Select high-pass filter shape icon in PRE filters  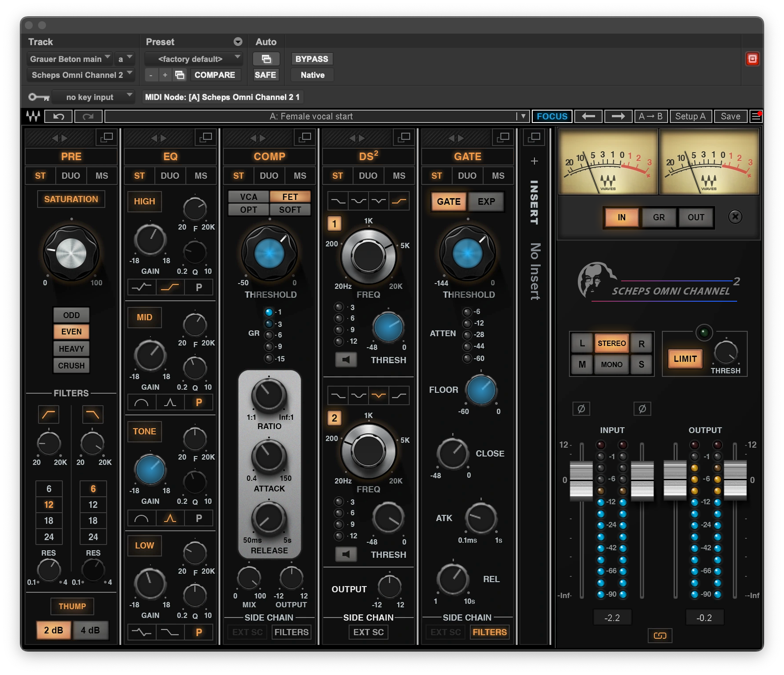(x=48, y=414)
